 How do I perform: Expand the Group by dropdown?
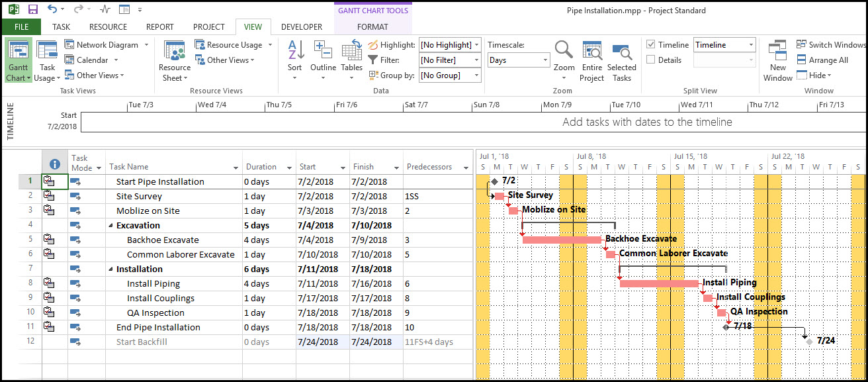[476, 75]
